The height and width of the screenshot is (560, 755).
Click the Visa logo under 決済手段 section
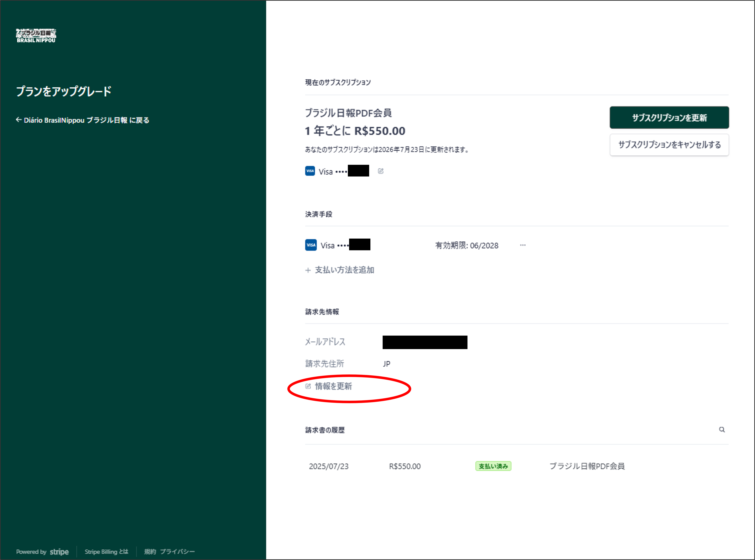[x=311, y=245]
